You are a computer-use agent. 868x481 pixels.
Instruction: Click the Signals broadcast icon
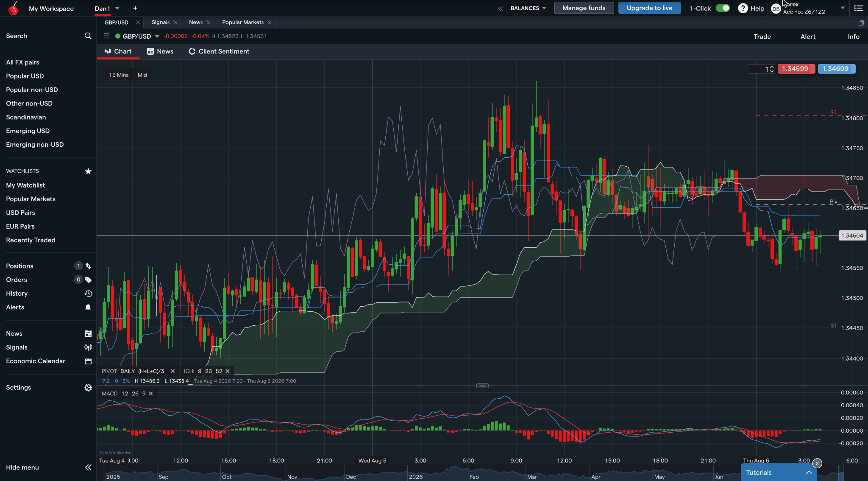coord(88,347)
